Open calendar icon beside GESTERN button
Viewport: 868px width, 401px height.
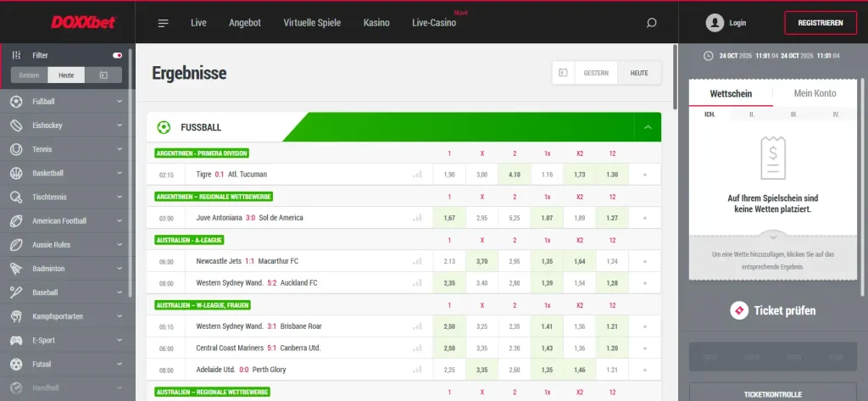pyautogui.click(x=563, y=73)
